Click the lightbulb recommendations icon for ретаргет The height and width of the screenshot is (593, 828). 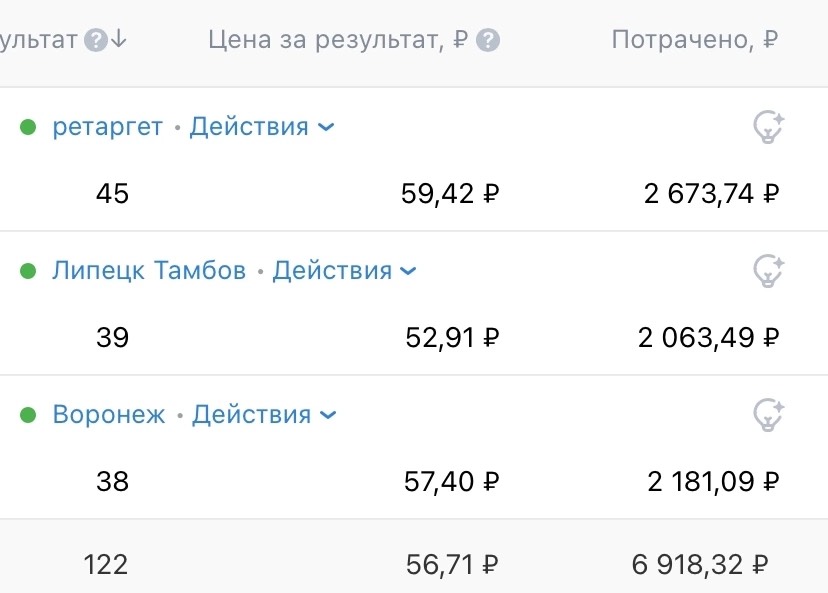click(768, 127)
